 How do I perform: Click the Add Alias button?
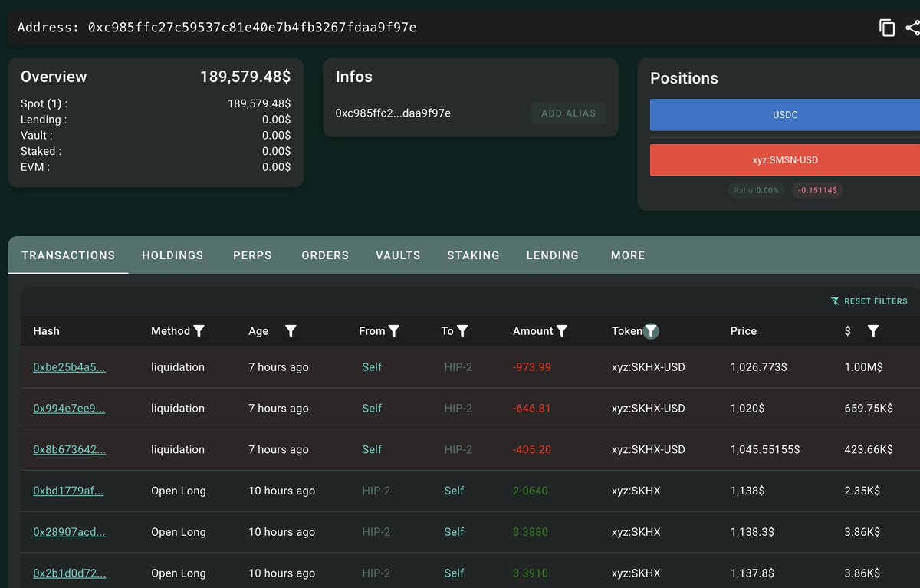568,113
